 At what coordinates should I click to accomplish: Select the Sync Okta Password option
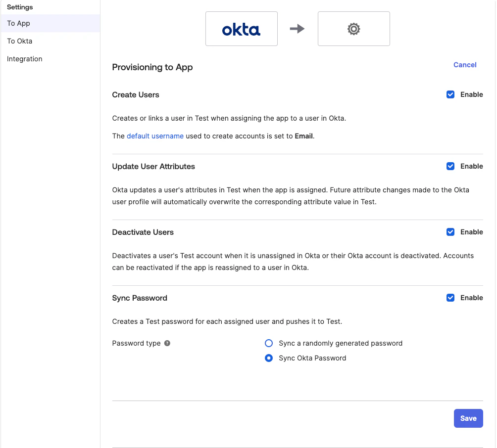(269, 358)
